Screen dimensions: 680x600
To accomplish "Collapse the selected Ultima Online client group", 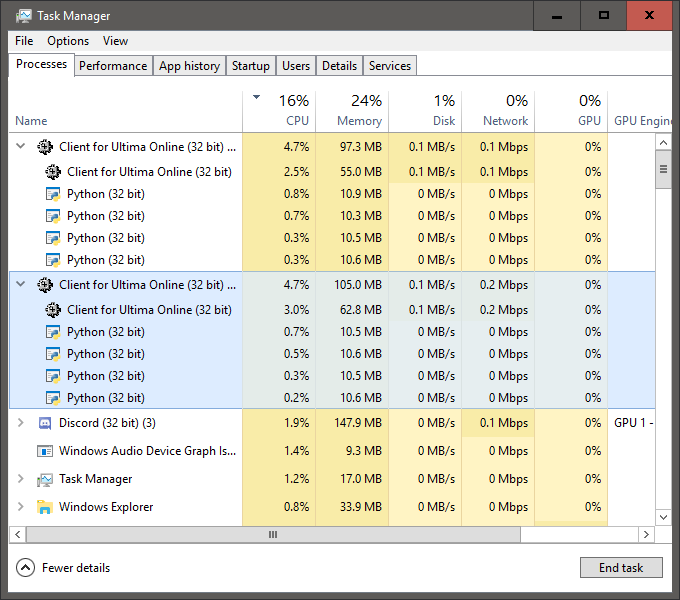I will [20, 284].
